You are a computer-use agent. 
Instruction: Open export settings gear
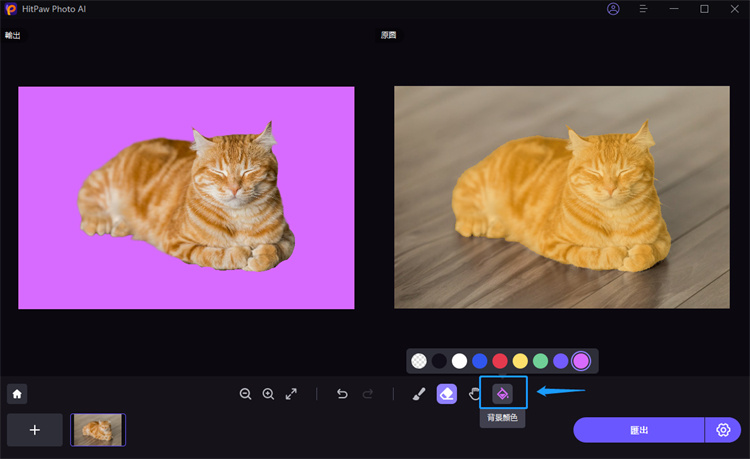pos(723,430)
